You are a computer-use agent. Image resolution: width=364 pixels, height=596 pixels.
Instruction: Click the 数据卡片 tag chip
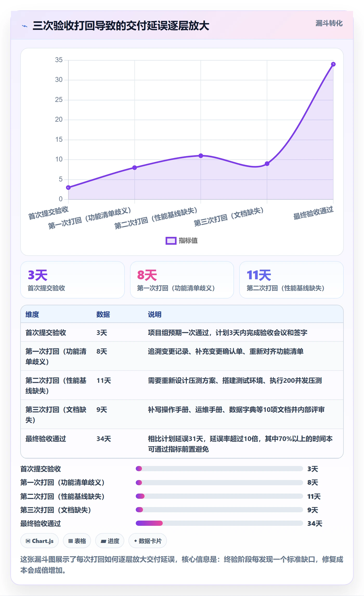click(x=148, y=541)
